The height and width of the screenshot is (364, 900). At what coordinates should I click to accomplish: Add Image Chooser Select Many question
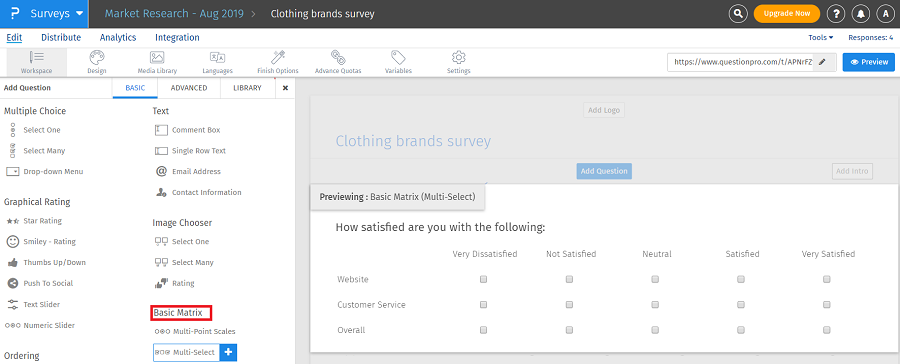click(184, 262)
